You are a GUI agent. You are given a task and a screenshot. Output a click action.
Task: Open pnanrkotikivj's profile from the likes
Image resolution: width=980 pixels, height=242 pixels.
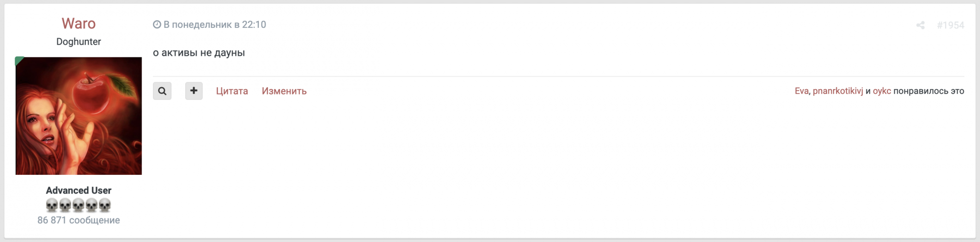(x=838, y=91)
